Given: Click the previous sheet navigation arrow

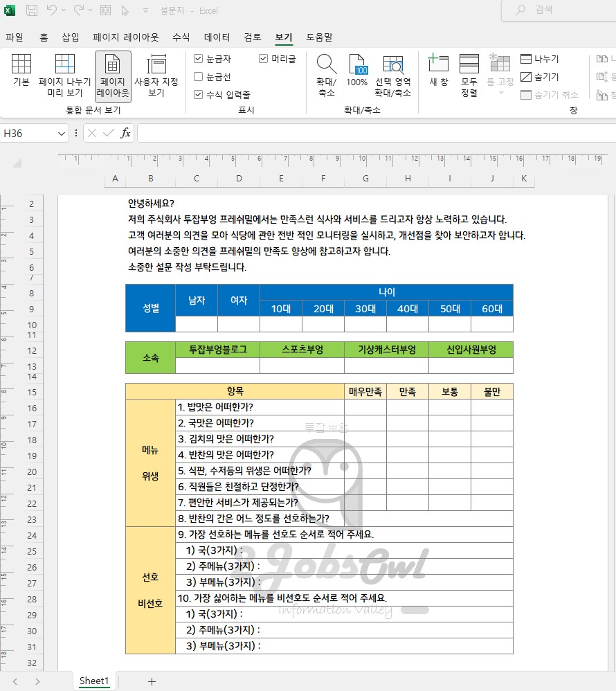Looking at the screenshot, I should [x=15, y=681].
